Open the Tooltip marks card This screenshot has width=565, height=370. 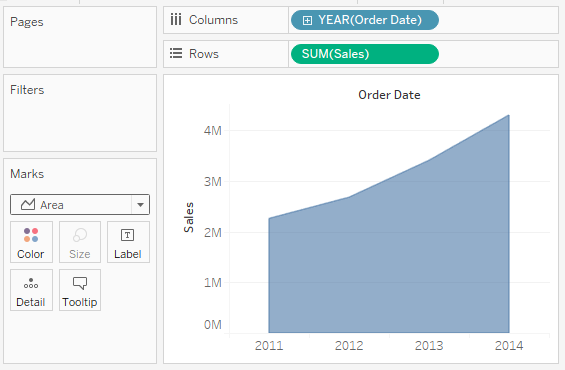(80, 290)
